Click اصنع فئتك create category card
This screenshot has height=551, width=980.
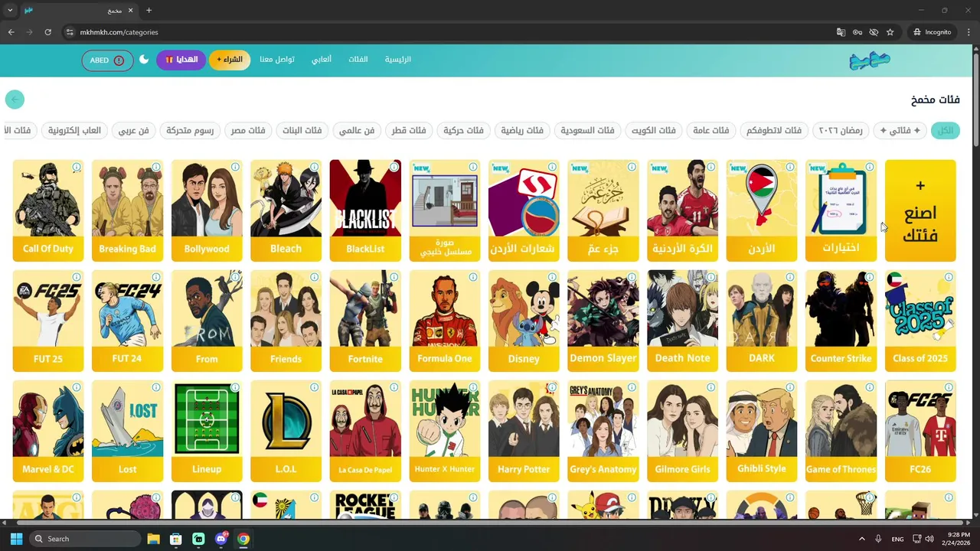point(920,210)
